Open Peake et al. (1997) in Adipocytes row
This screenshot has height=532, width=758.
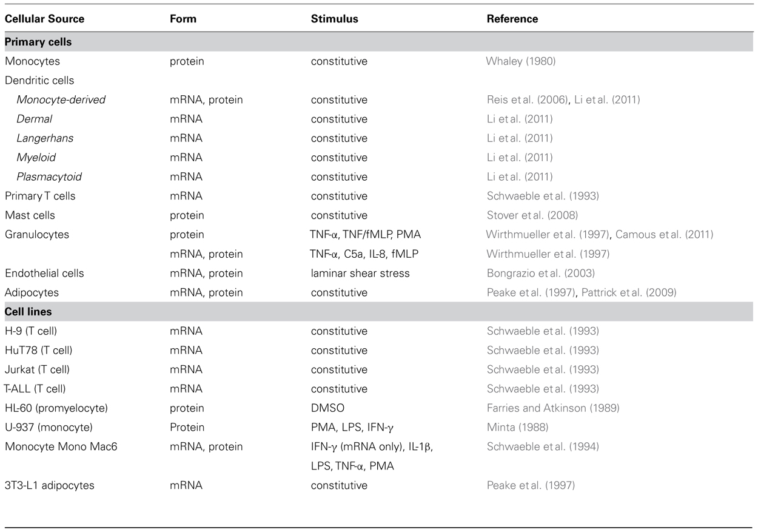531,292
